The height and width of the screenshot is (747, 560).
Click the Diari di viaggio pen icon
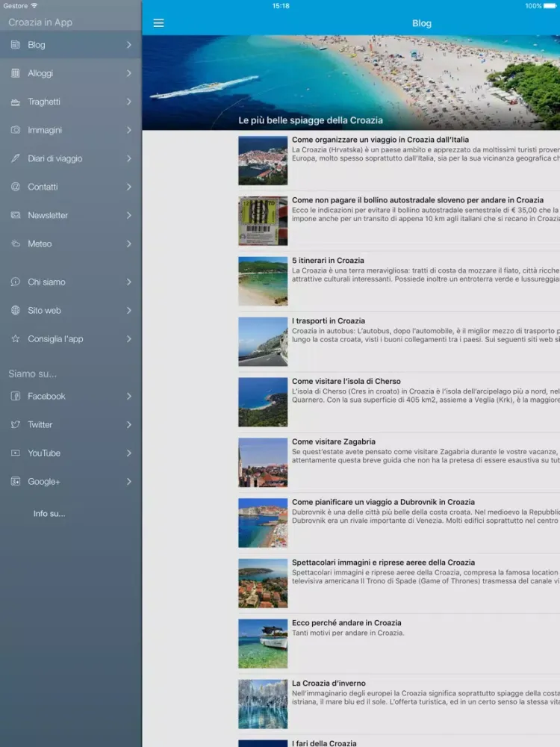coord(16,158)
